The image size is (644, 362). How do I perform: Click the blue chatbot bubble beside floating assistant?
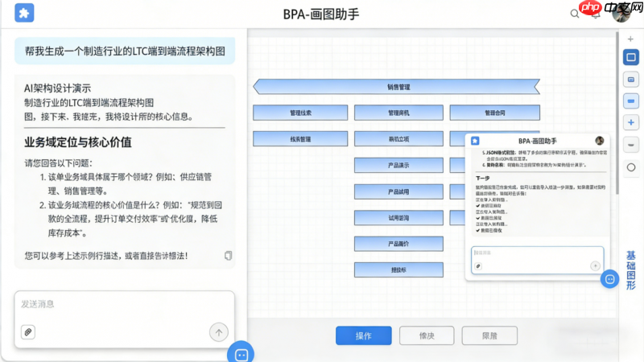610,278
